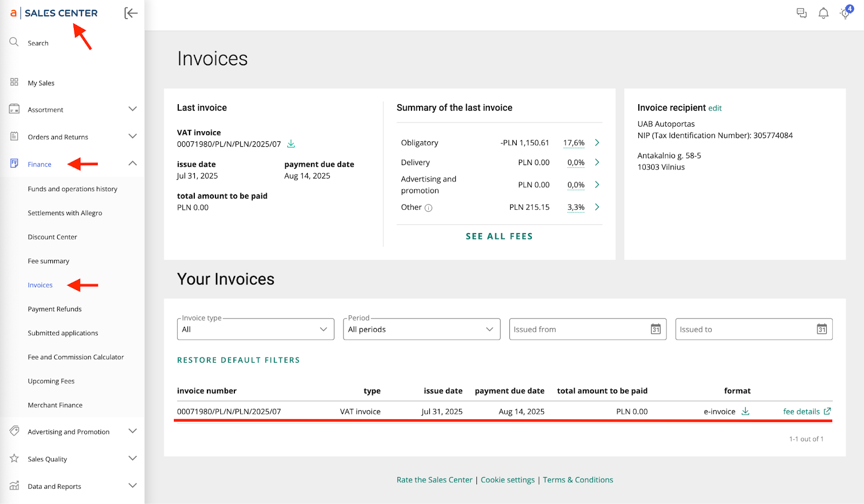Click the Orders and Returns clipboard icon

[x=14, y=136]
